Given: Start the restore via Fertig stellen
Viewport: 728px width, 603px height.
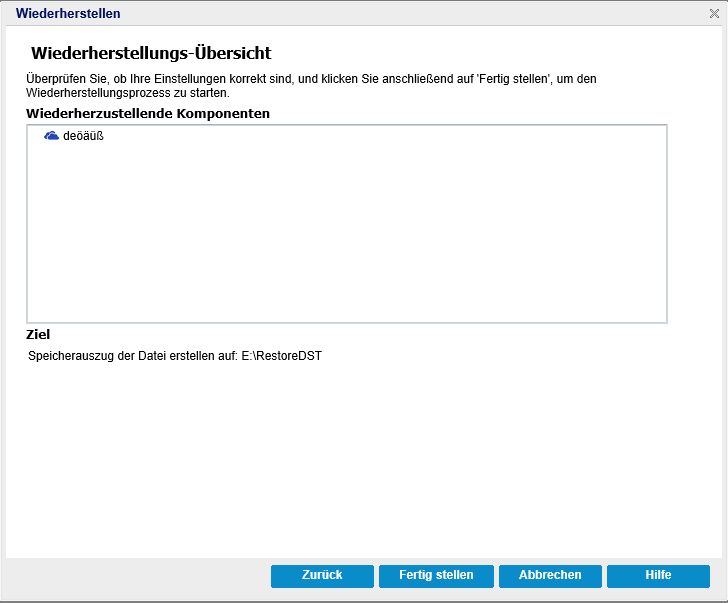Looking at the screenshot, I should (x=436, y=576).
